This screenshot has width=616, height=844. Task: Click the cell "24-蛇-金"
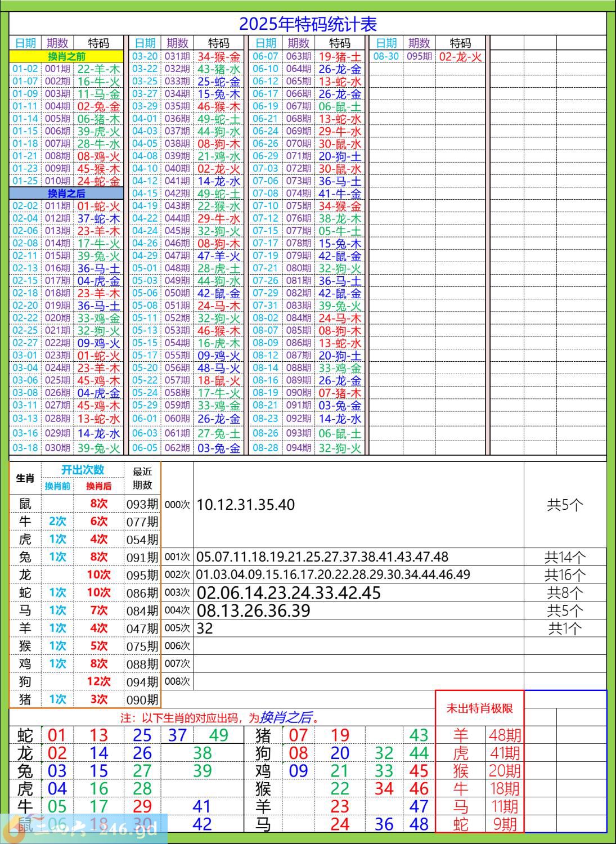(99, 181)
